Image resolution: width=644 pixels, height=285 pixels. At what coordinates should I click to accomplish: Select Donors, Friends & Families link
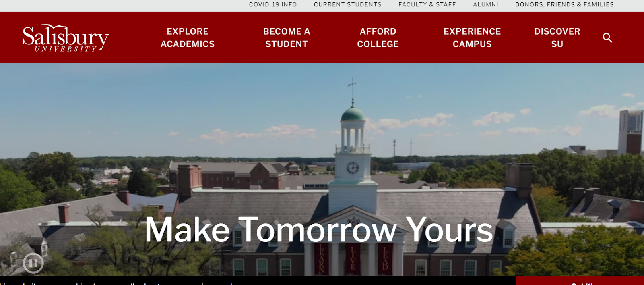564,5
